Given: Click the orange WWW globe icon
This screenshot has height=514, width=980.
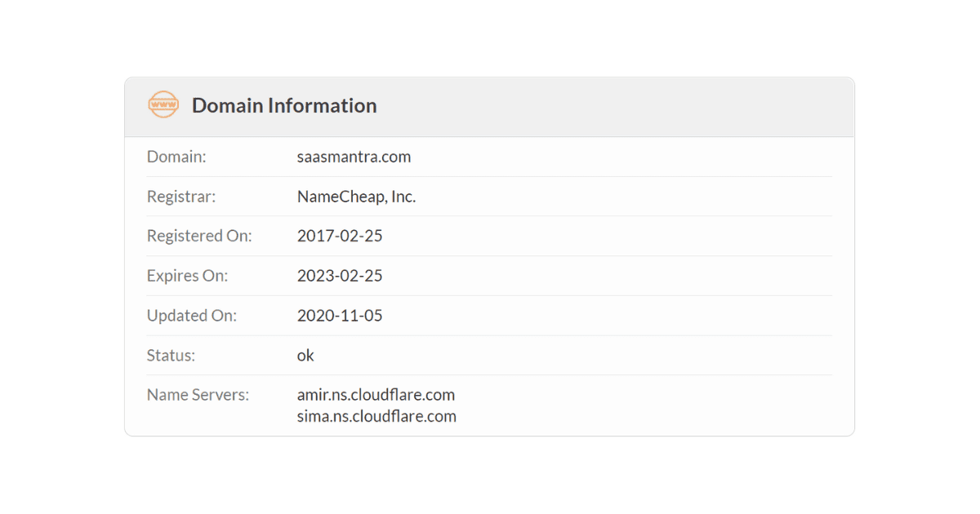Looking at the screenshot, I should tap(163, 105).
